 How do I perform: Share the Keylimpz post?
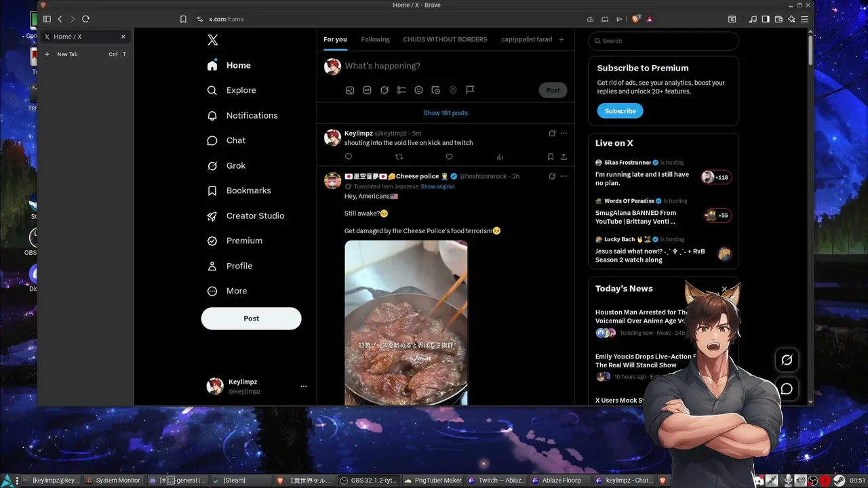tap(564, 157)
